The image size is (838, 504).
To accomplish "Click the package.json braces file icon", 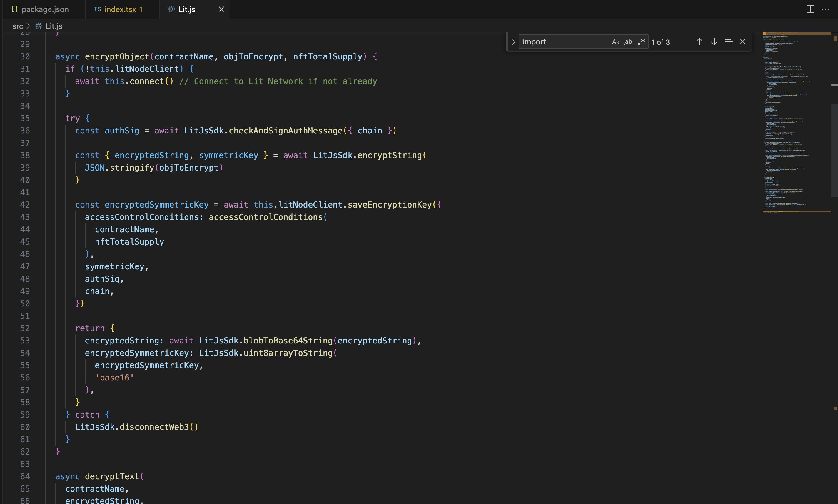I will [x=15, y=9].
